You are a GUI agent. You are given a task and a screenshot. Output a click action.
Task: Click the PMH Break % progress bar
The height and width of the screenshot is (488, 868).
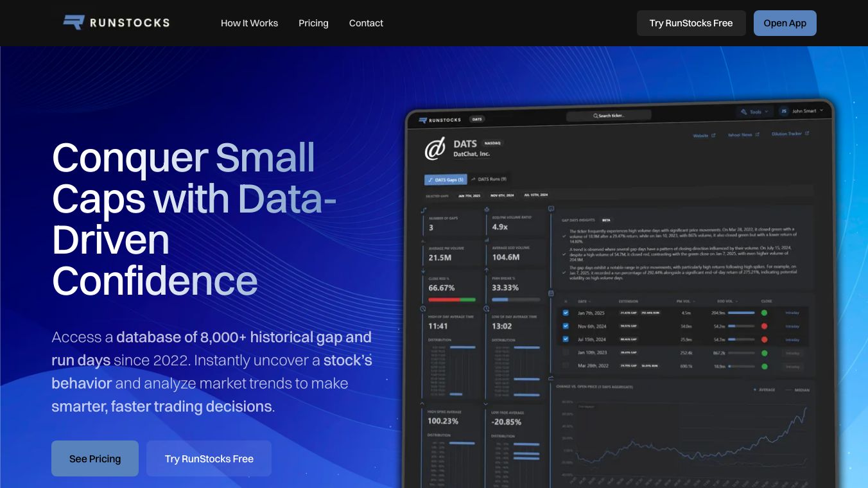(x=515, y=299)
